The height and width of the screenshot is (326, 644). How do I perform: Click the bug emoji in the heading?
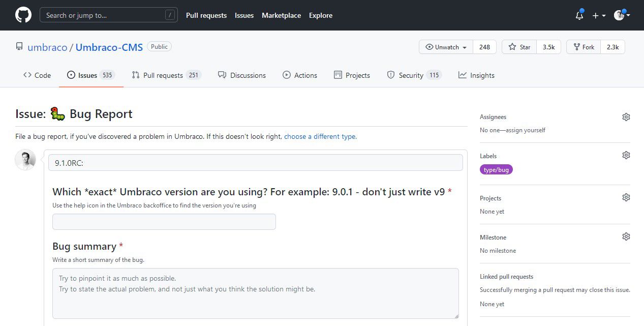[58, 113]
